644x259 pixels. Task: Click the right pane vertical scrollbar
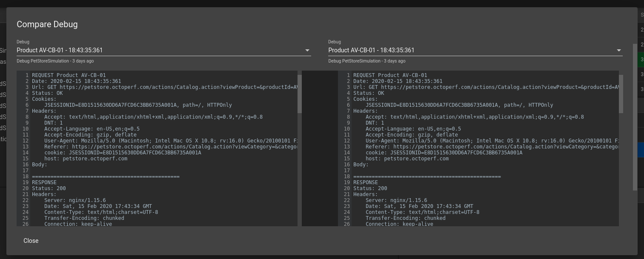621,94
